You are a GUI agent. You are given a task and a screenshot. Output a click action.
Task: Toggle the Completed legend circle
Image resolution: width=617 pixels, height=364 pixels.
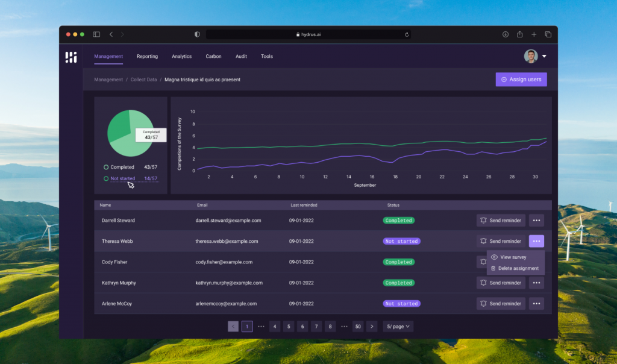coord(106,168)
